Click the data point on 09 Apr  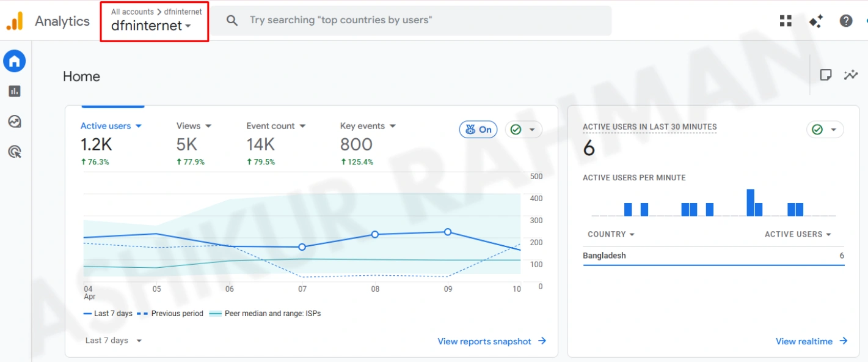click(x=448, y=232)
